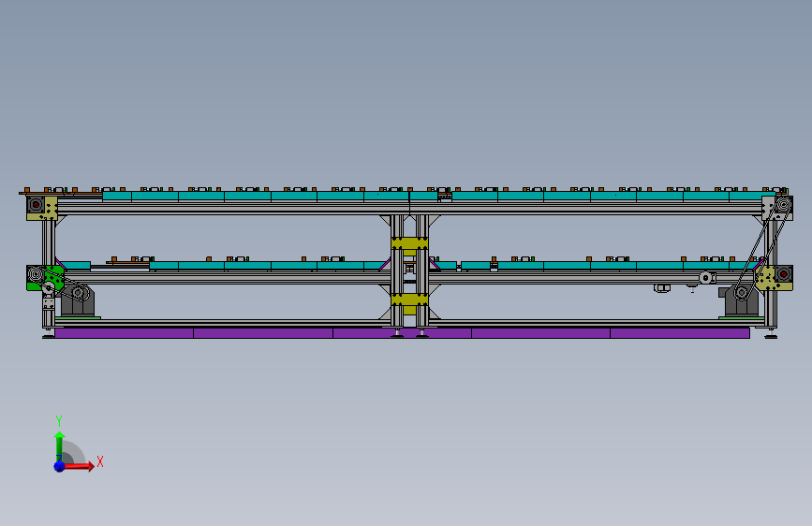The height and width of the screenshot is (526, 812).
Task: Click the blue Z axis ball of the triad
Action: coord(60,466)
